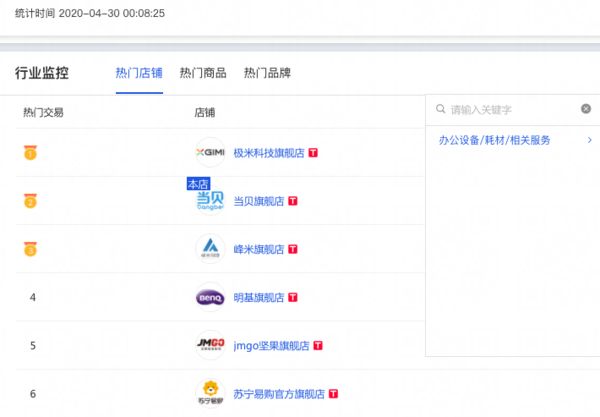Open the 当贝旗舰店 store link
This screenshot has width=600, height=417.
[x=258, y=201]
